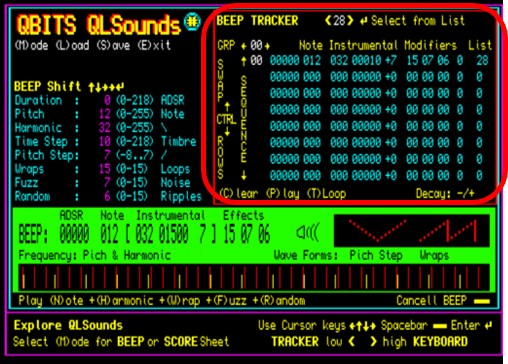Toggle the (T)Loop option
This screenshot has height=364, width=508.
326,194
